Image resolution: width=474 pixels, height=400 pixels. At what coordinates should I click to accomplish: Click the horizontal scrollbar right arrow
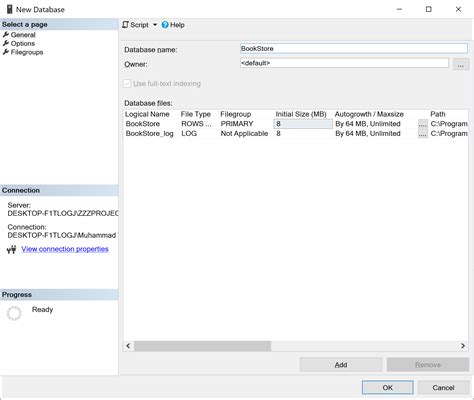(x=463, y=346)
